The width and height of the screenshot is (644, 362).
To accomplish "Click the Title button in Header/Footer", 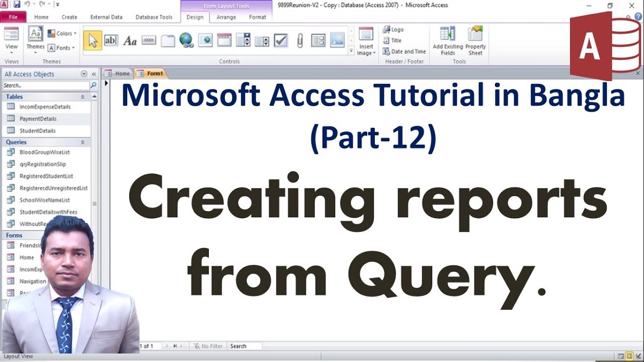I will (x=392, y=40).
